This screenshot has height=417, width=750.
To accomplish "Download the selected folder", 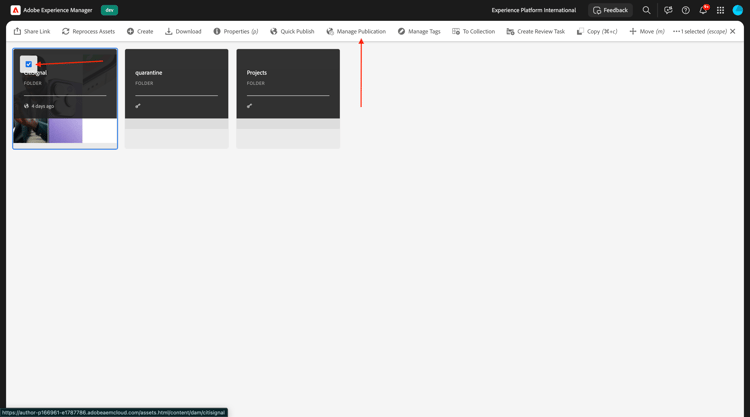I will [x=183, y=32].
